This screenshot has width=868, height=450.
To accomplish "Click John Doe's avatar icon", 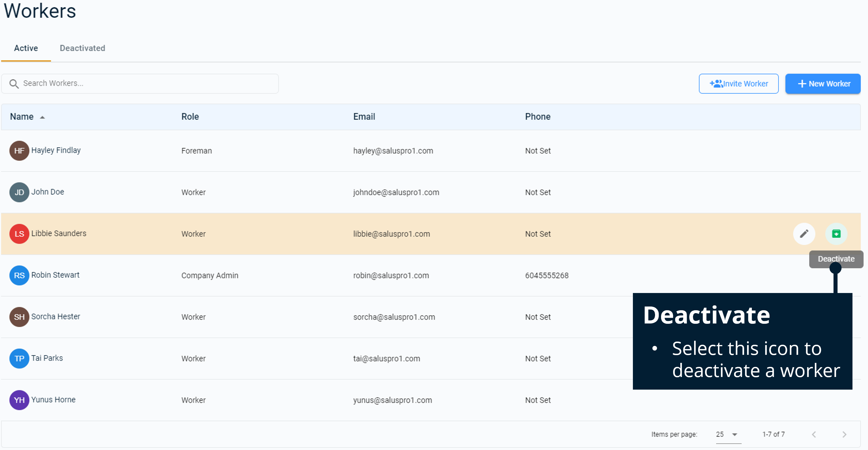I will 19,192.
